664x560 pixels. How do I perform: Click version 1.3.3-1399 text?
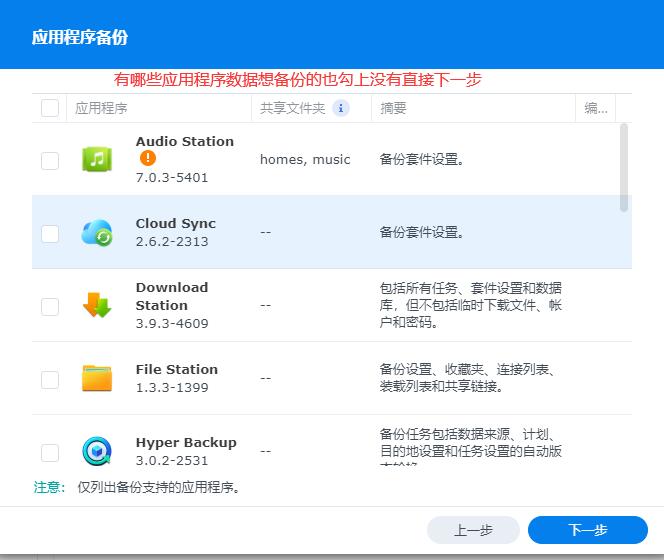tap(172, 388)
